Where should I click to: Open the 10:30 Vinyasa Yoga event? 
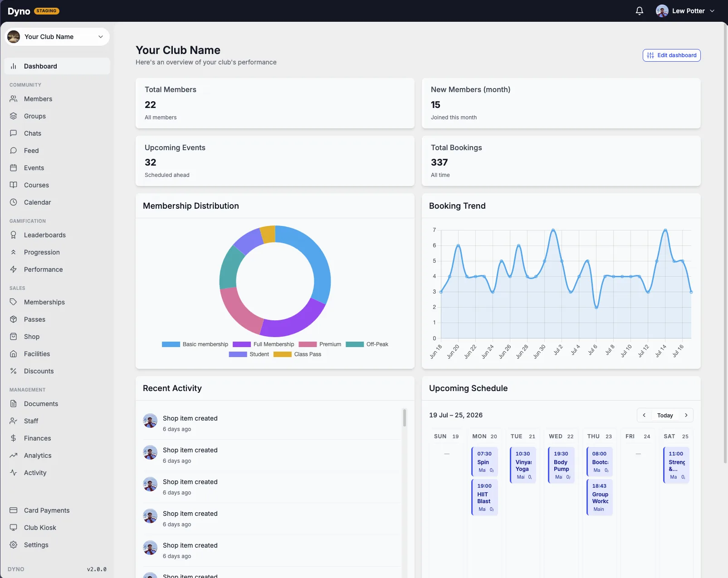coord(523,465)
